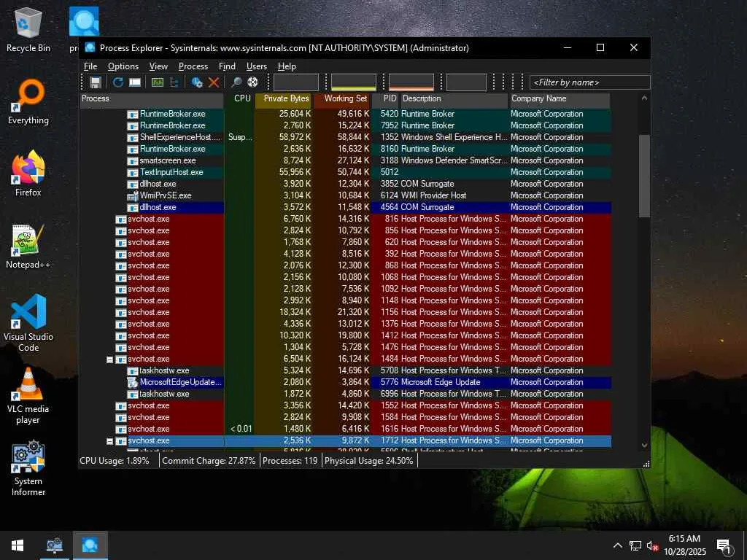747x560 pixels.
Task: Click the green graph toolbar icon
Action: 158,82
